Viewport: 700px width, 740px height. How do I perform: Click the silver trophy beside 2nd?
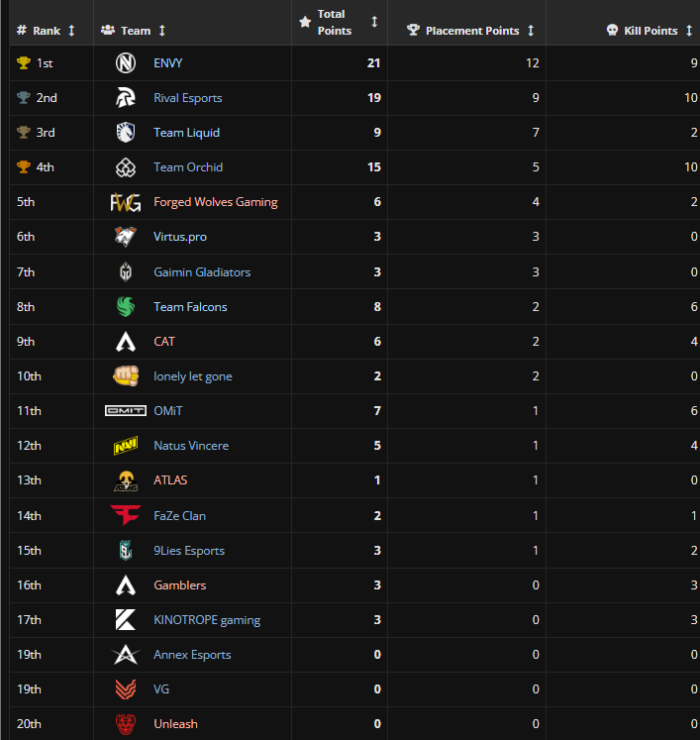click(24, 98)
